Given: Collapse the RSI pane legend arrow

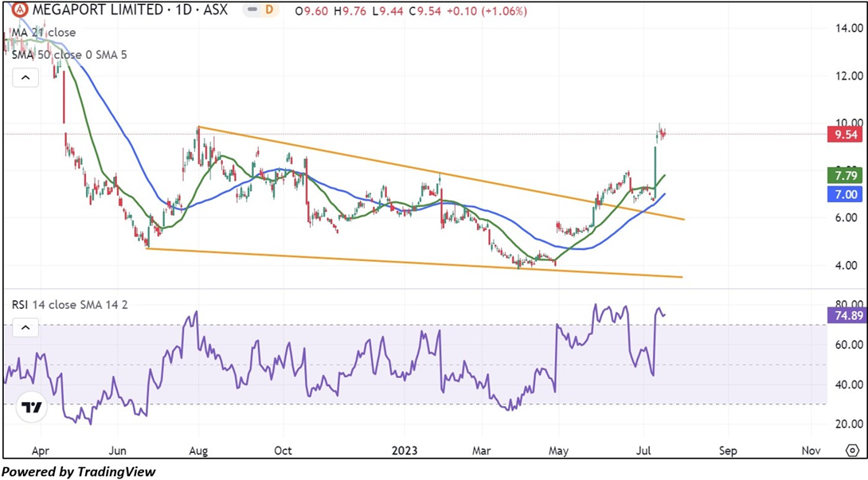Looking at the screenshot, I should [25, 327].
